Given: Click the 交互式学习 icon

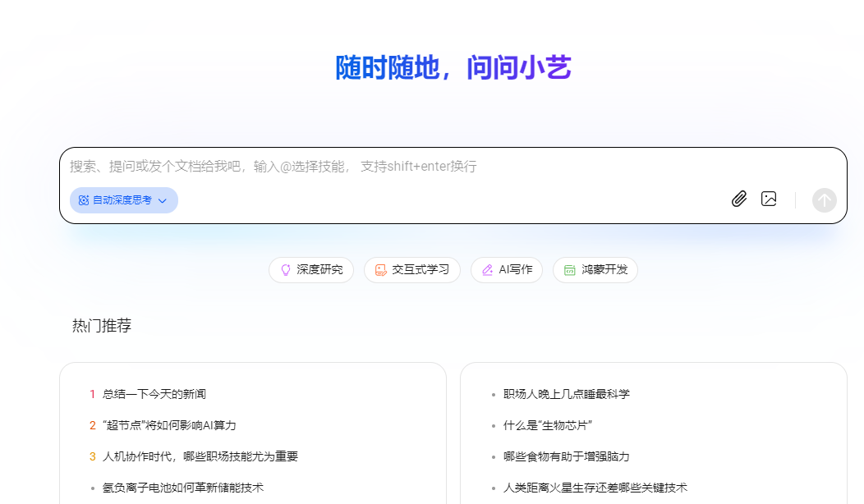Looking at the screenshot, I should (x=381, y=270).
